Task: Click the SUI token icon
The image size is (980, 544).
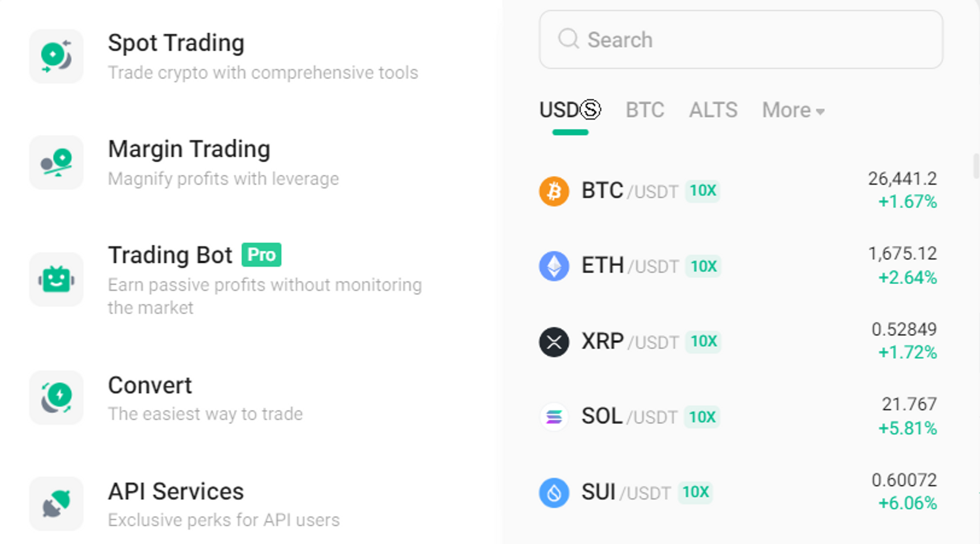Action: (x=553, y=492)
